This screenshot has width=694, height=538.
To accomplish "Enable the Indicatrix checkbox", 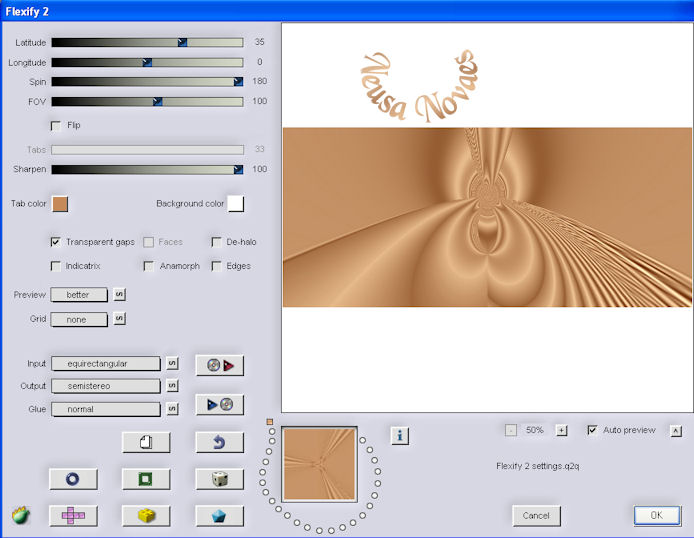I will 56,266.
